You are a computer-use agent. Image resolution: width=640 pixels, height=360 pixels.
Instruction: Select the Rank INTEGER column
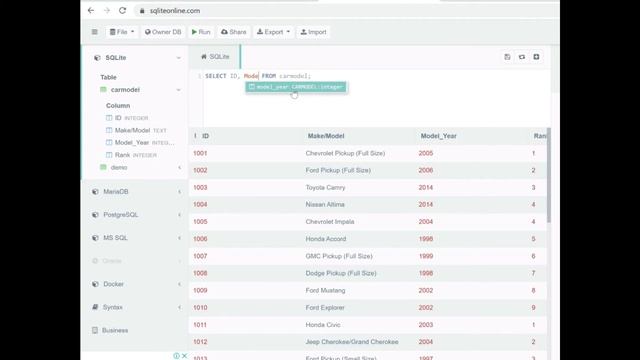131,155
